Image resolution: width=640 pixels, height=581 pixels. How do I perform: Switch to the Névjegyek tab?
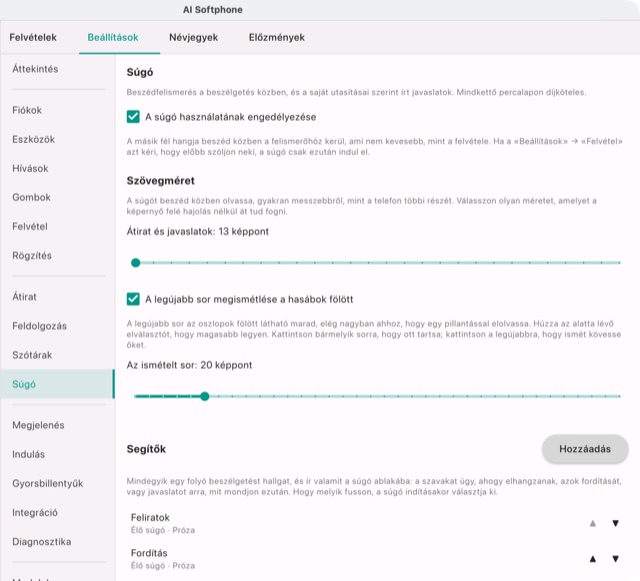pyautogui.click(x=193, y=37)
